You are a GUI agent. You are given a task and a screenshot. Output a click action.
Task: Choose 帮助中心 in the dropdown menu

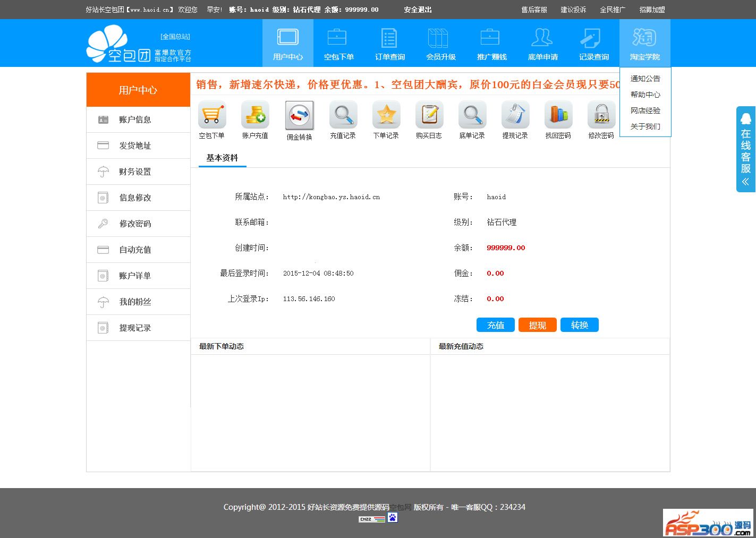tap(645, 95)
